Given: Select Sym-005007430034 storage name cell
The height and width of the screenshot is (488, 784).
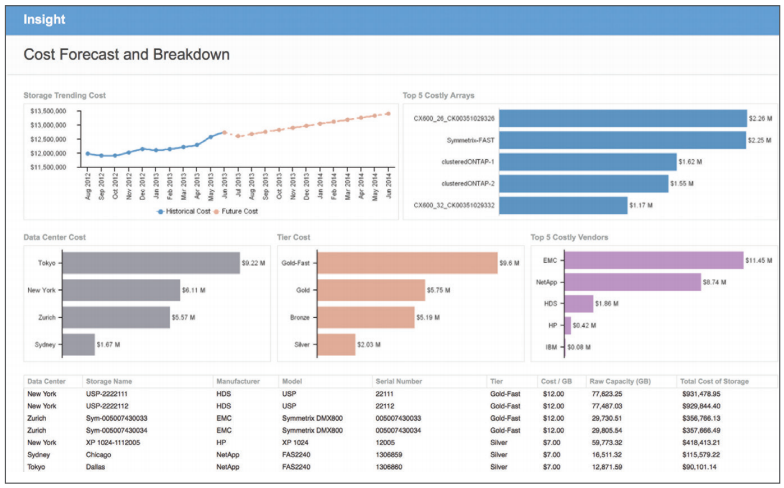Looking at the screenshot, I should pyautogui.click(x=116, y=430).
